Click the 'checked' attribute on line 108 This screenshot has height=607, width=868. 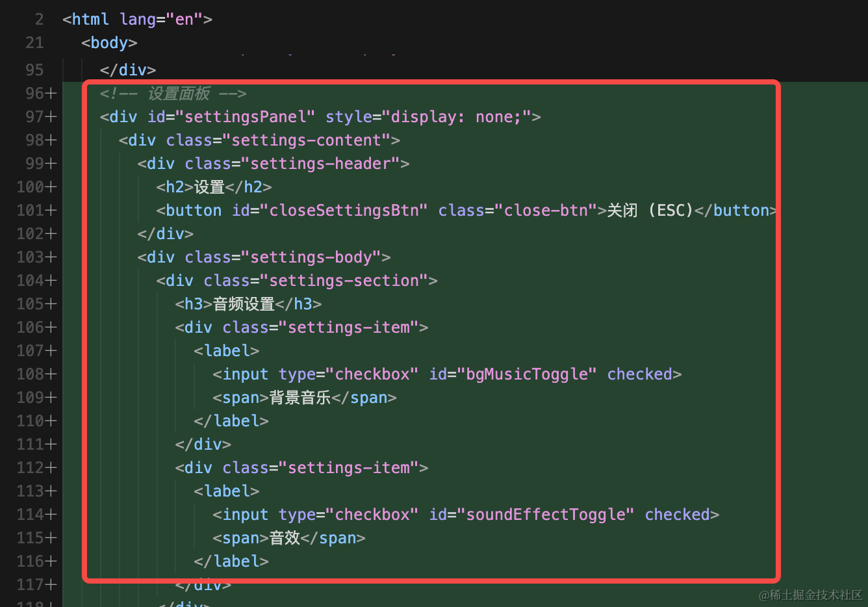pos(640,374)
